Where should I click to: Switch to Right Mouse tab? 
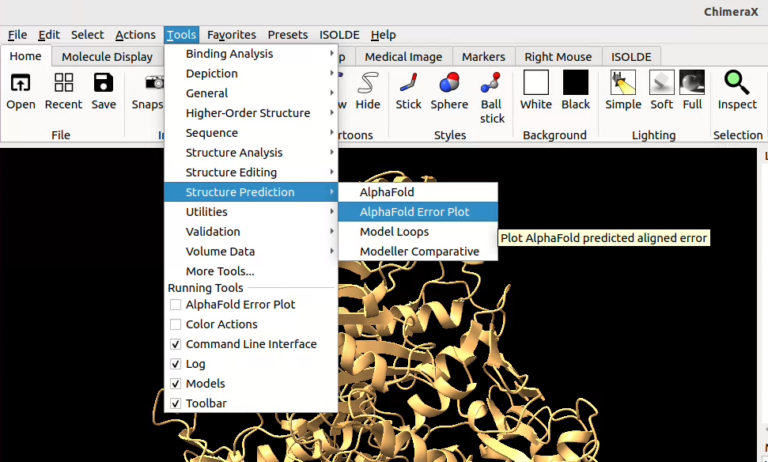click(558, 57)
